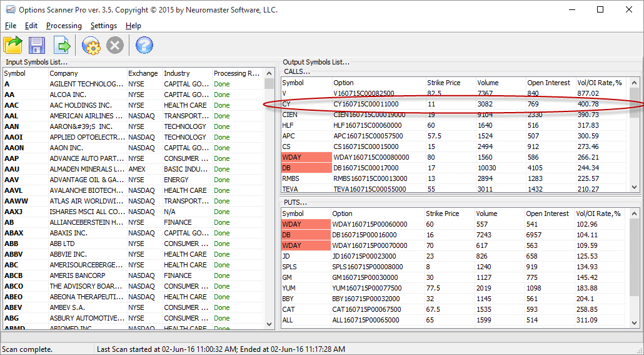This screenshot has height=355, width=644.
Task: Select the AAL American Airlines row
Action: tap(133, 116)
